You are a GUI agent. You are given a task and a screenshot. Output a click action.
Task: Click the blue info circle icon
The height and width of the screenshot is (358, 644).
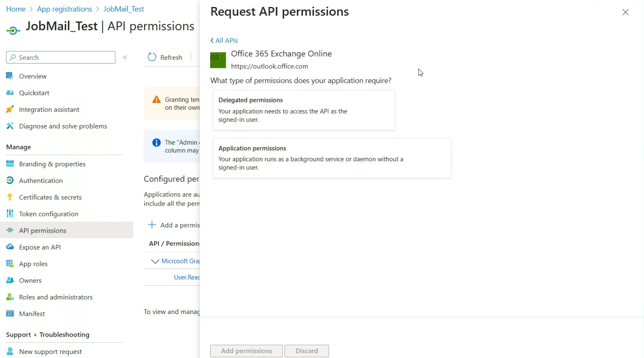click(x=157, y=142)
